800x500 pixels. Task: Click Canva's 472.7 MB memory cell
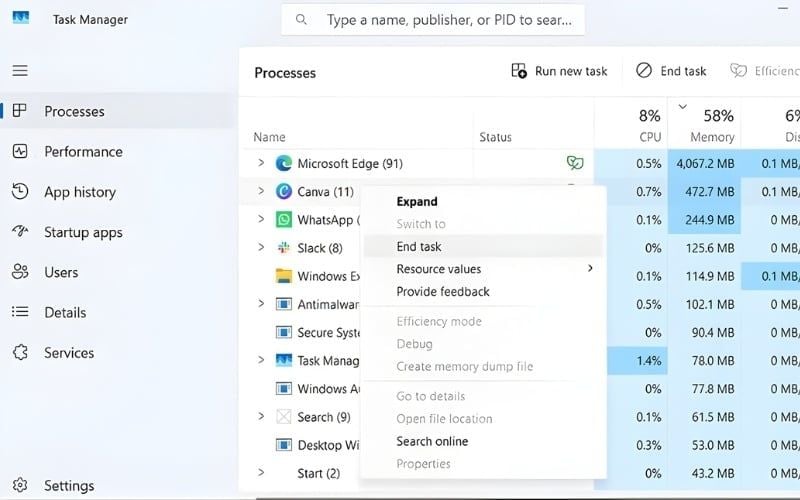tap(705, 191)
